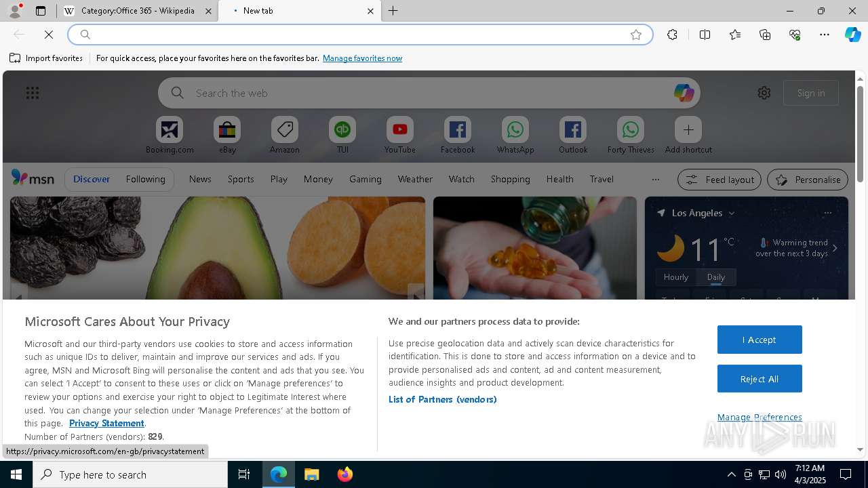Screen dimensions: 868x488
Task: Open Forty Thieves shortcut
Action: [631, 136]
